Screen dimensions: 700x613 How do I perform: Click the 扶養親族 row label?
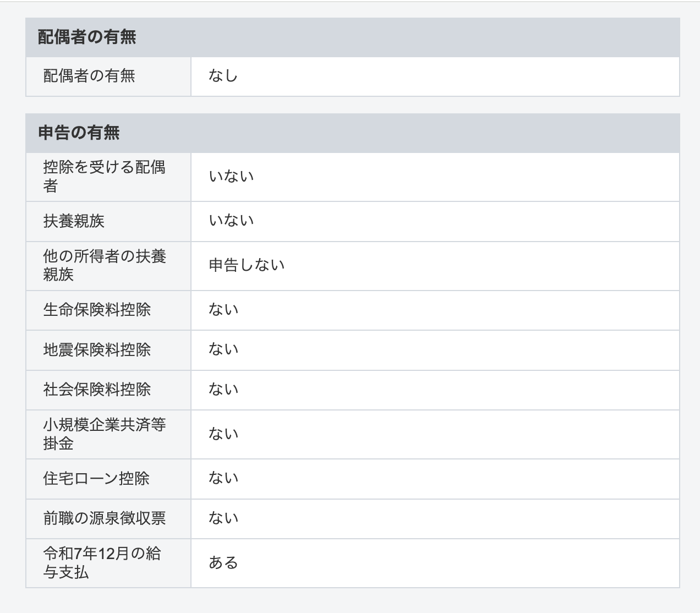pyautogui.click(x=74, y=221)
